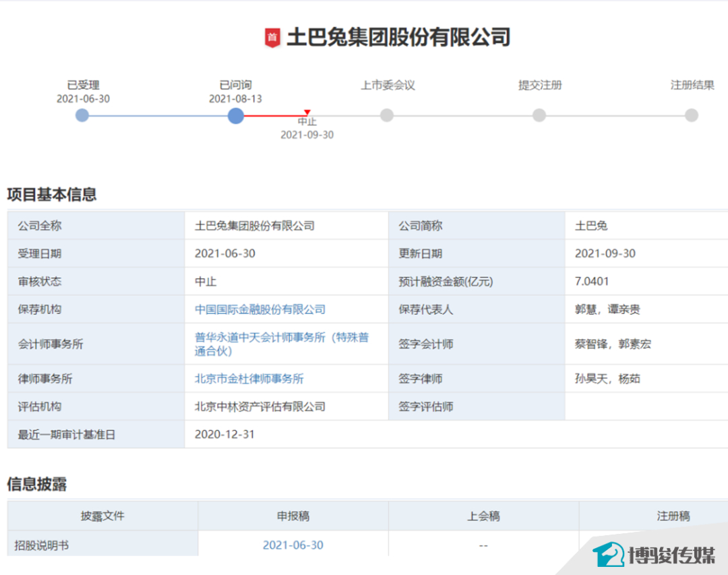Click the 已问询 timeline node

click(x=236, y=116)
